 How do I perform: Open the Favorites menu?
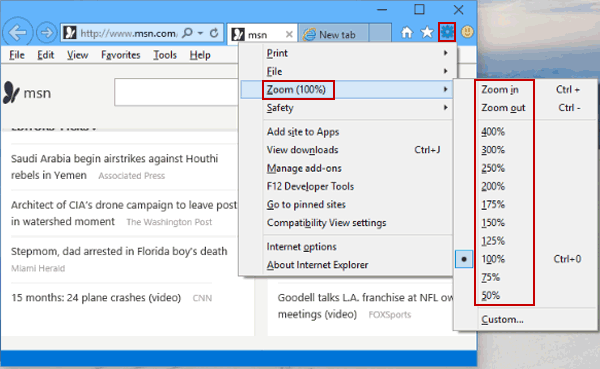tap(121, 55)
